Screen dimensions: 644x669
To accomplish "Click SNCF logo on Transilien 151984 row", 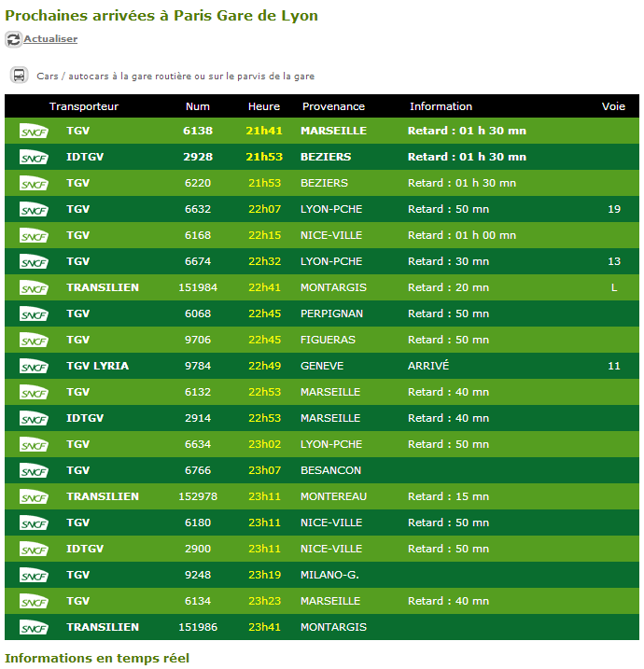I will pos(34,288).
